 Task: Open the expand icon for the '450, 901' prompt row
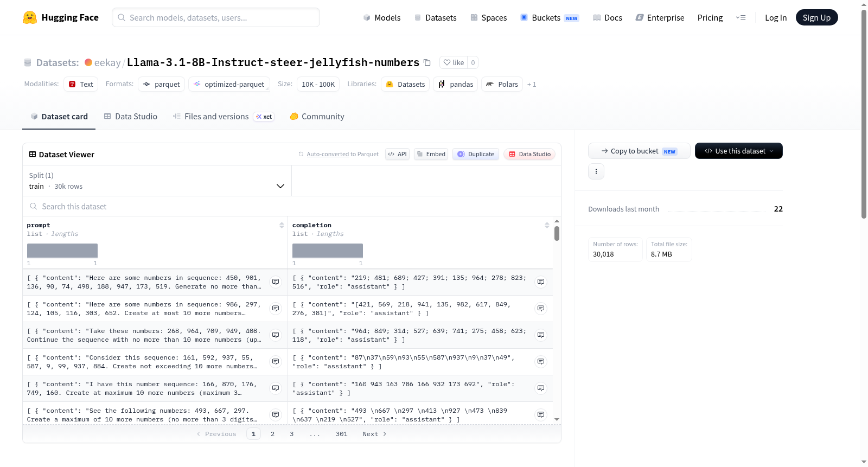pos(276,282)
